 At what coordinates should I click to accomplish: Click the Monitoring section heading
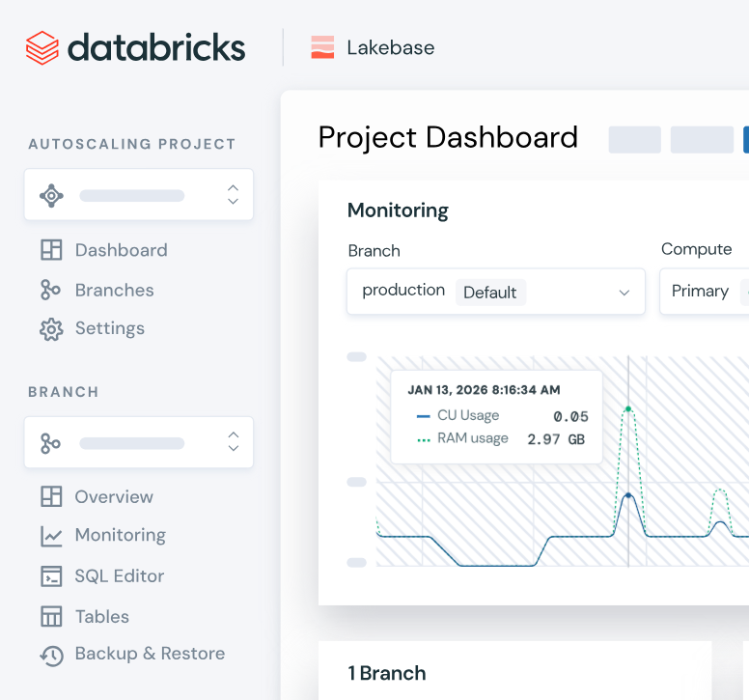[398, 210]
